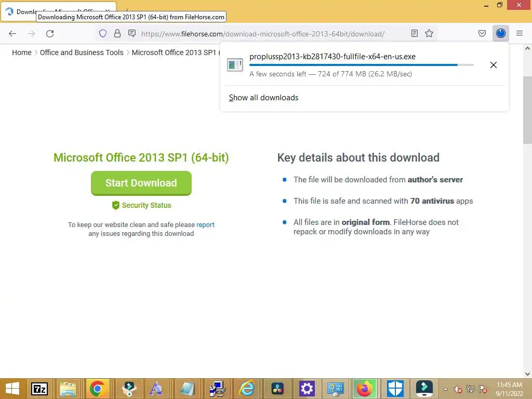Toggle reader view icon
The height and width of the screenshot is (399, 532).
(414, 33)
